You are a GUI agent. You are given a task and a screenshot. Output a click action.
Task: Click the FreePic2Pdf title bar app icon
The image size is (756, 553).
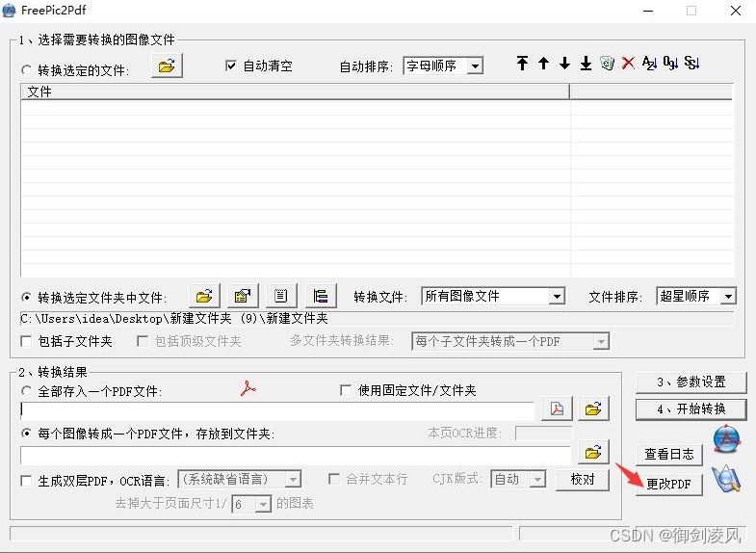pos(9,11)
